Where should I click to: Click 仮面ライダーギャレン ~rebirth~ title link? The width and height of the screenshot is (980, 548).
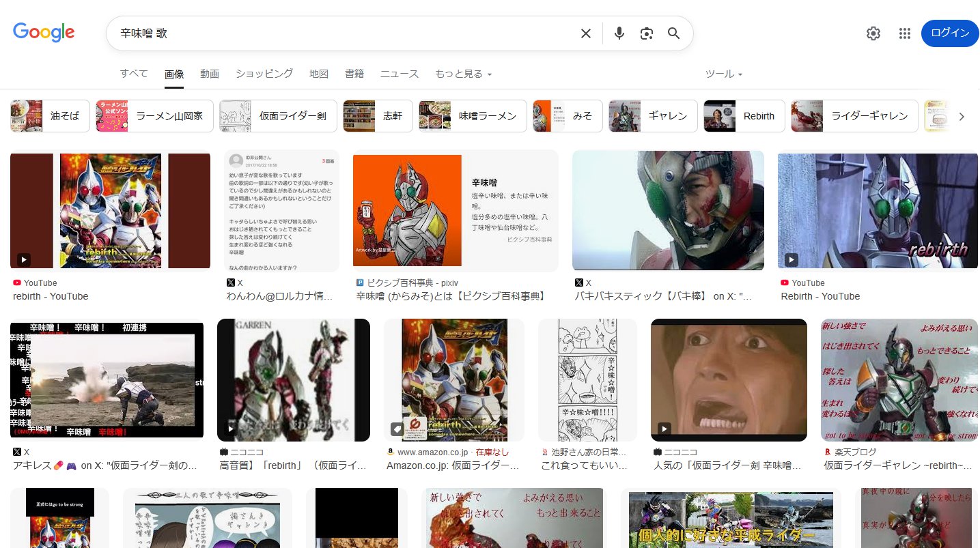point(898,465)
